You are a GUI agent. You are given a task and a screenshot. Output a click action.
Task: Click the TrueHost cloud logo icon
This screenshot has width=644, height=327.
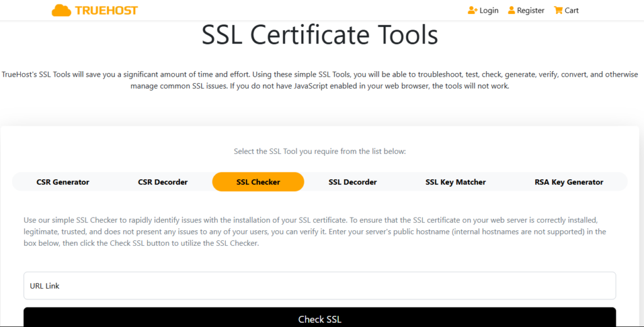pos(61,10)
